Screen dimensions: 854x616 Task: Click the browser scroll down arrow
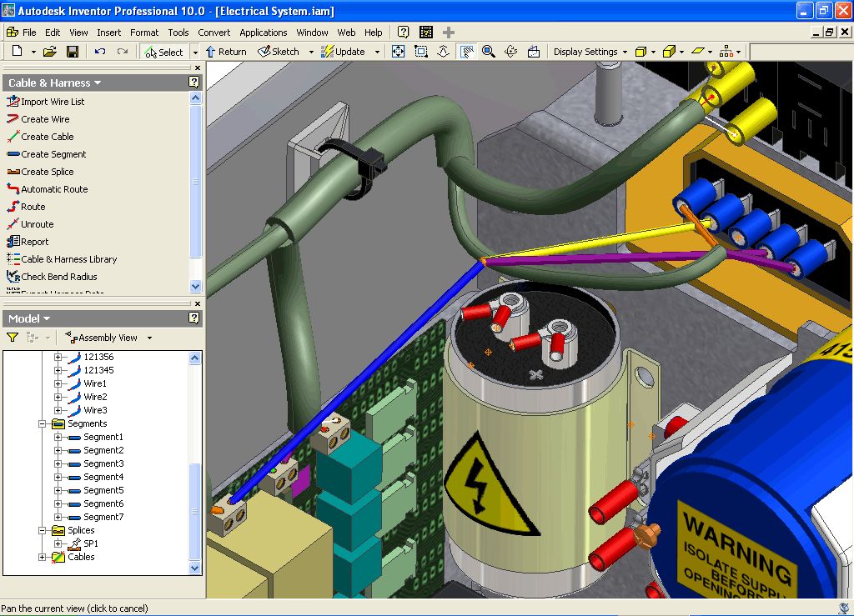point(195,568)
